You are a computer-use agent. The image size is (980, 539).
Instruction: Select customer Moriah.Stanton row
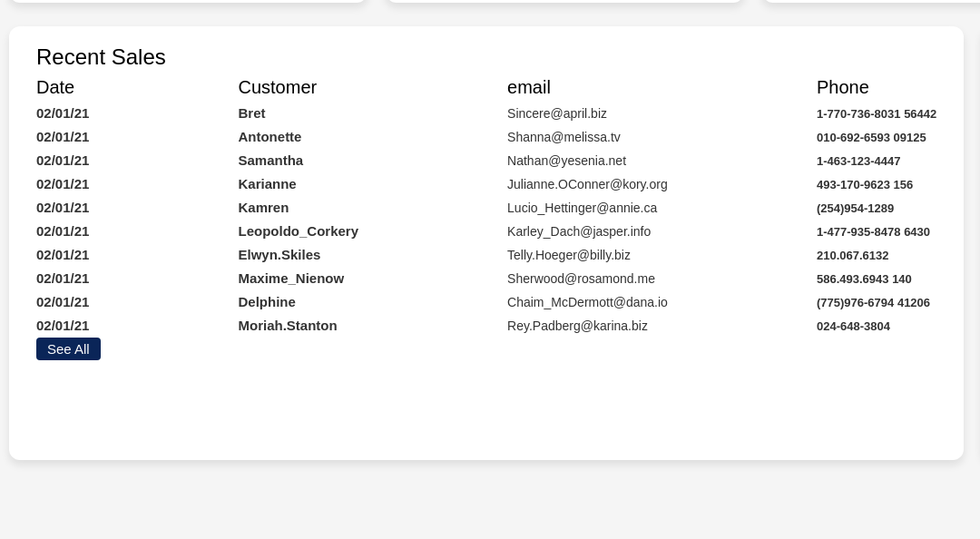pyautogui.click(x=287, y=326)
